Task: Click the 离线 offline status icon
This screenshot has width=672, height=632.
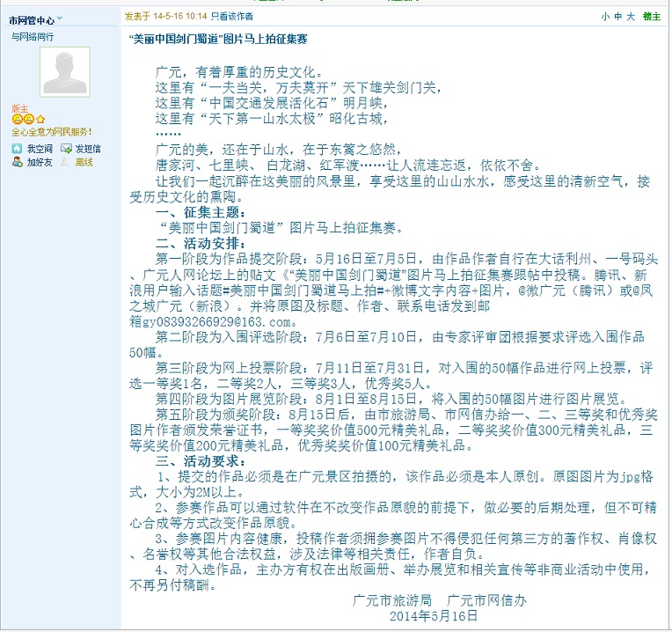Action: tap(65, 162)
